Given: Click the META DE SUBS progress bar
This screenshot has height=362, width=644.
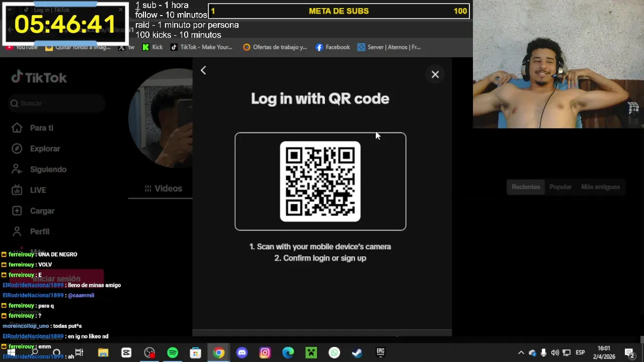Looking at the screenshot, I should tap(339, 11).
